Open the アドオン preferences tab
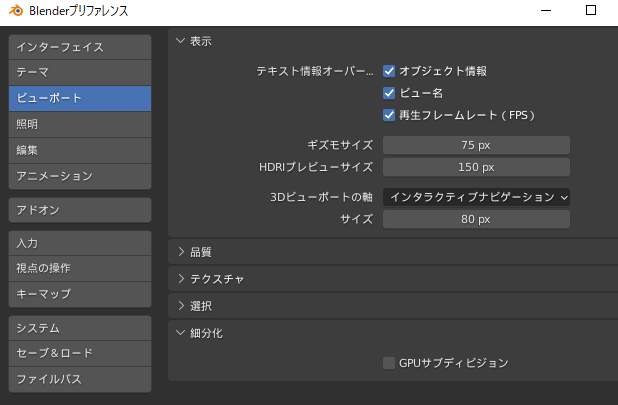 coord(80,210)
